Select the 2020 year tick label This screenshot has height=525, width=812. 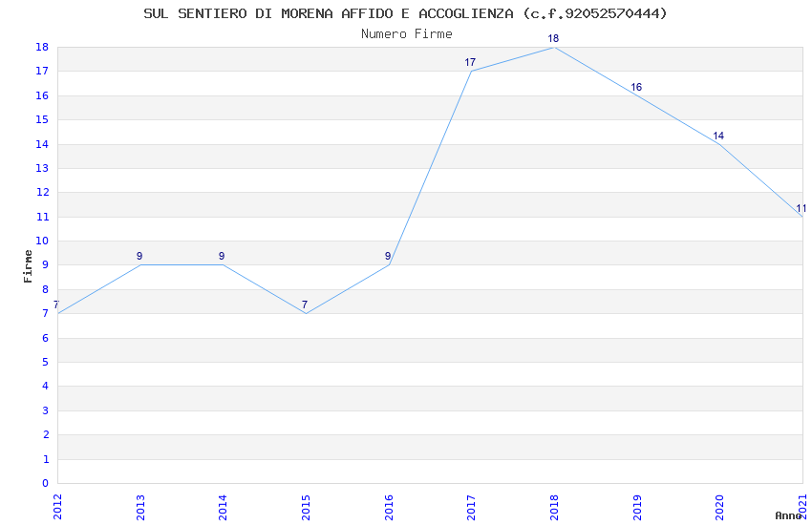click(x=720, y=507)
